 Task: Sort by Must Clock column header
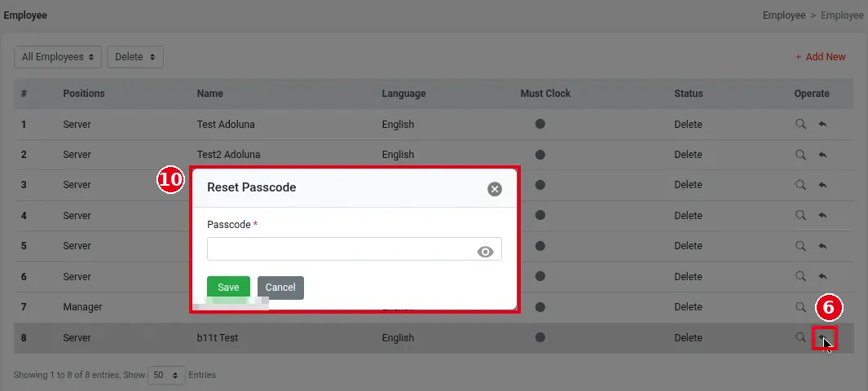545,94
